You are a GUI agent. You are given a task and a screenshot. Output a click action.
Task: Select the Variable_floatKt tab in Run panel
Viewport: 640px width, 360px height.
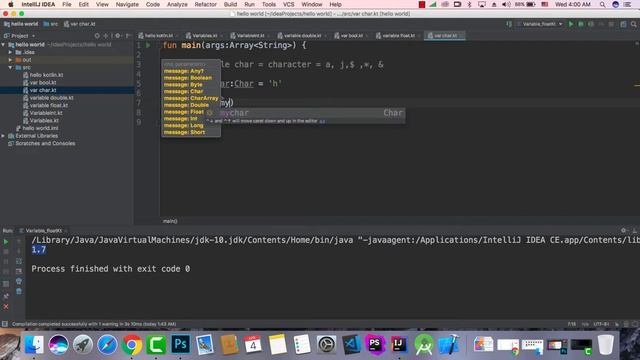[44, 231]
